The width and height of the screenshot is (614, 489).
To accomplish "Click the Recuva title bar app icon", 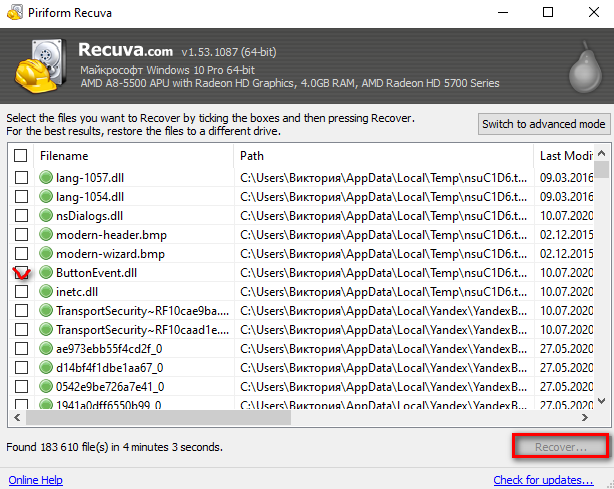I will [14, 13].
